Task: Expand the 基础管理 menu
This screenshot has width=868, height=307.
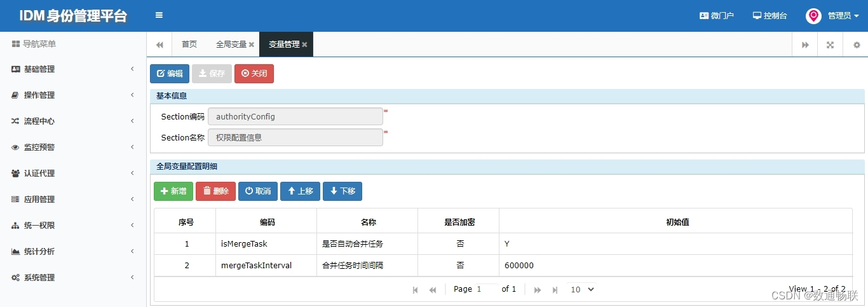Action: click(73, 69)
